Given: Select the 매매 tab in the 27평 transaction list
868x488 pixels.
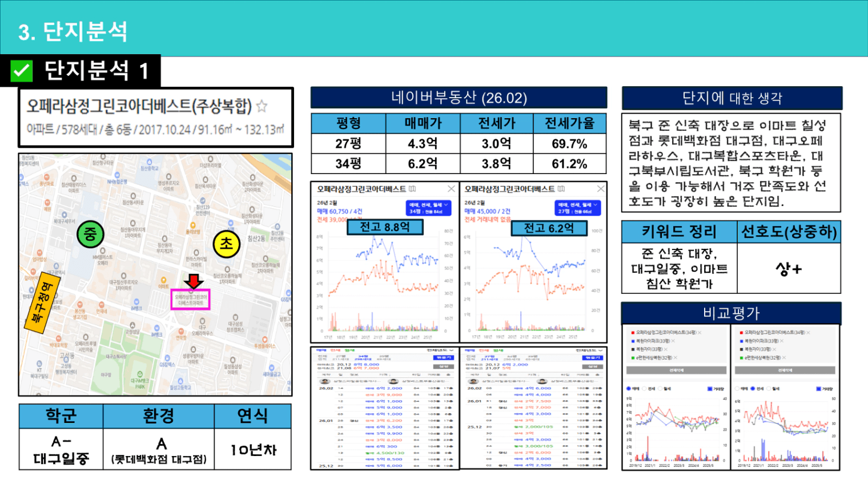Looking at the screenshot, I should tap(469, 350).
